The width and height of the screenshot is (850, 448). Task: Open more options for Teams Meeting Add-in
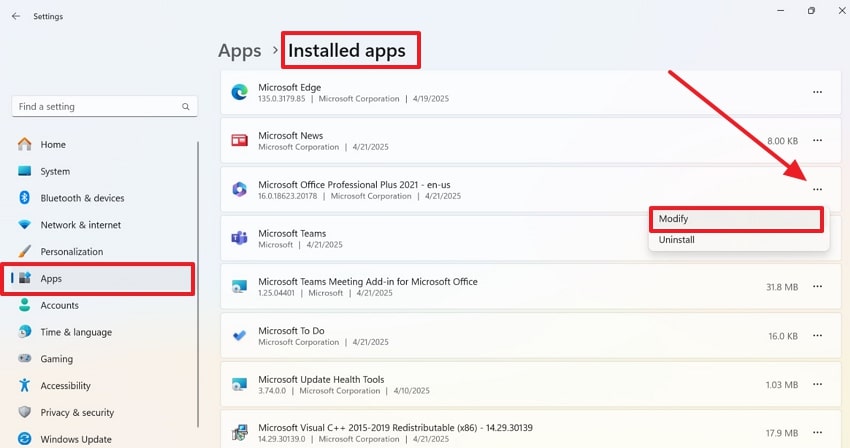pyautogui.click(x=817, y=286)
